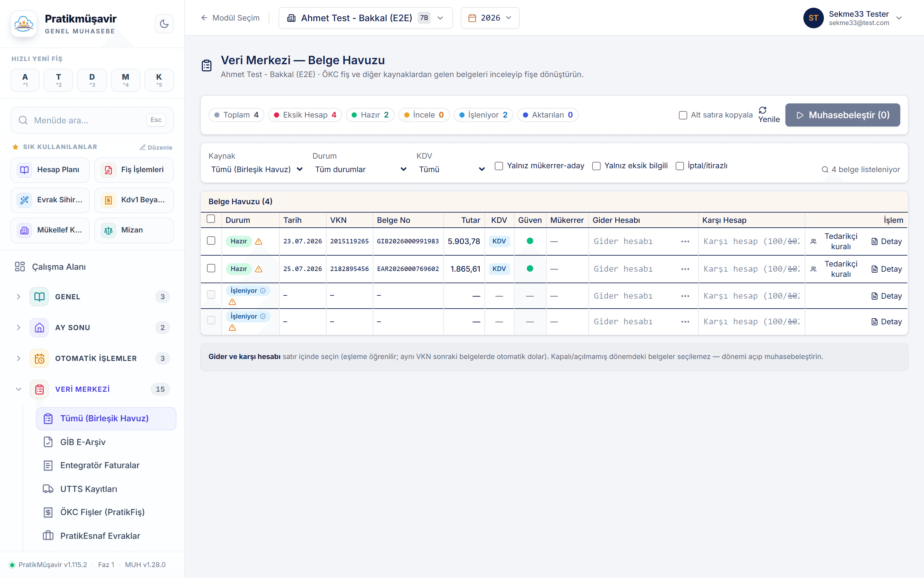Open KDV filter dropdown

point(452,169)
